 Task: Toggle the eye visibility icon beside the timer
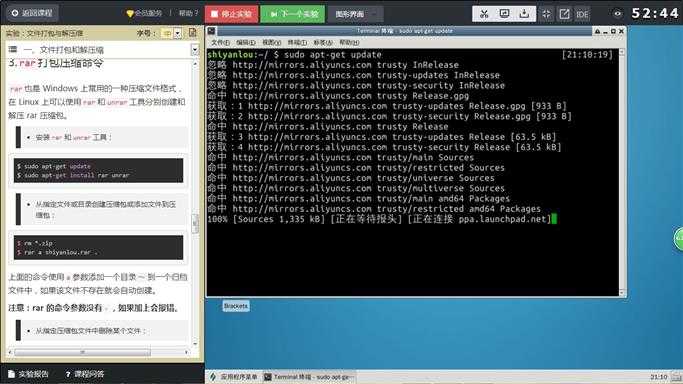click(x=618, y=13)
